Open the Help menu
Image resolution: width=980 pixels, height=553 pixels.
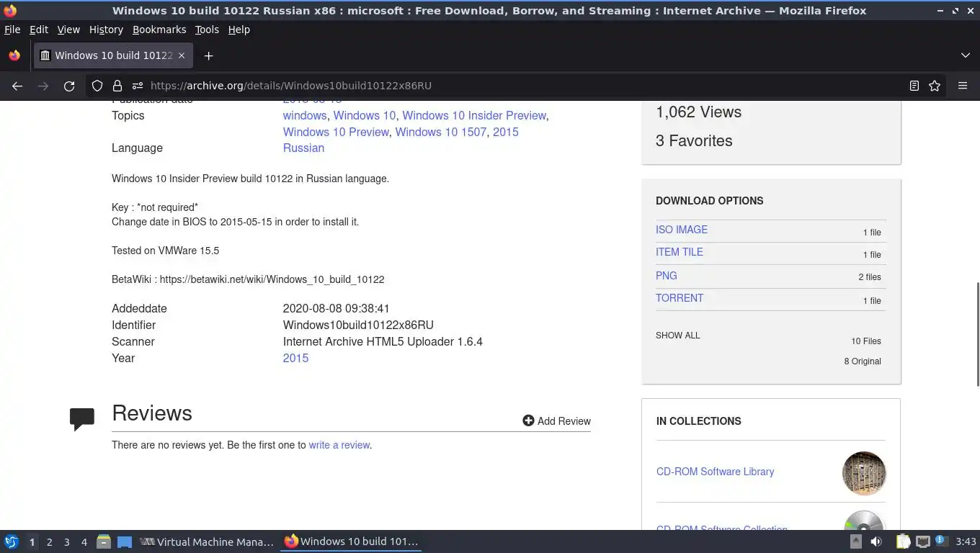[239, 30]
